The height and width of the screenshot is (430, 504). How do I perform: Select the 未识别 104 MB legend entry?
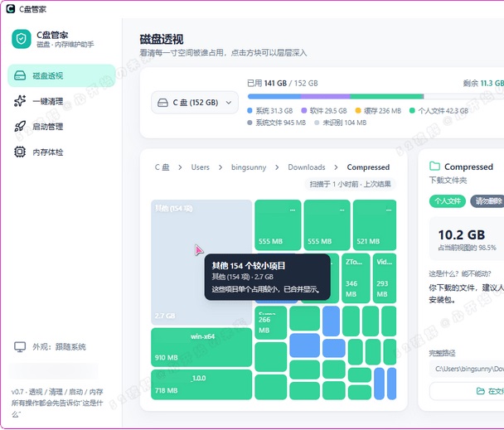coord(341,123)
